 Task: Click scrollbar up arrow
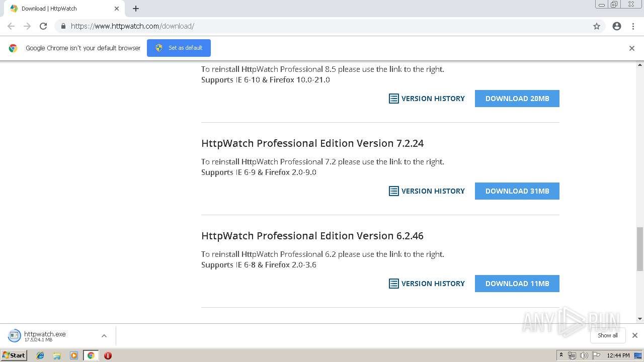[x=640, y=64]
